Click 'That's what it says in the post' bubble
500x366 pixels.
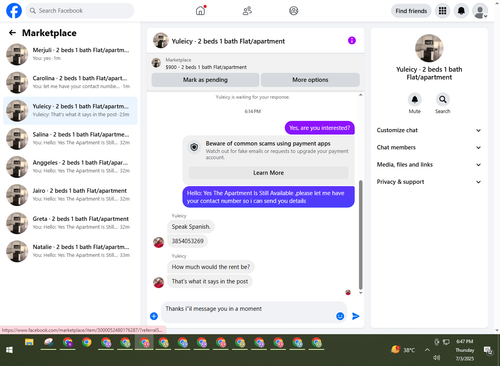(x=210, y=281)
